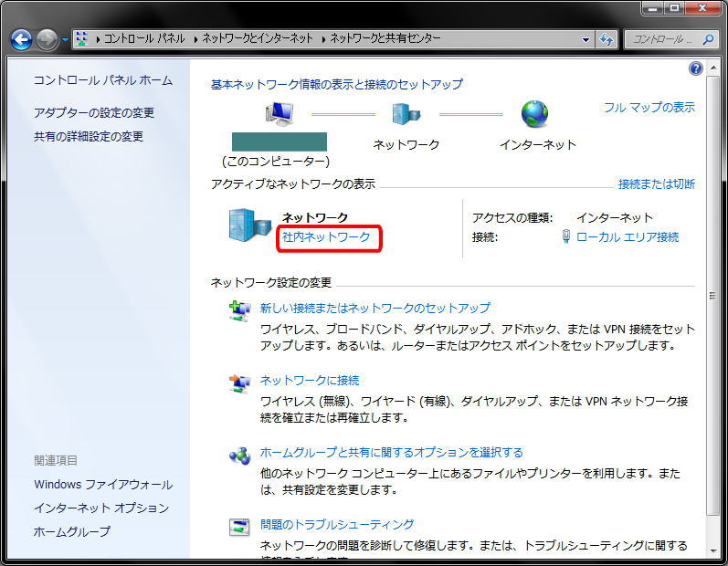728x566 pixels.
Task: Go back with the blue Back arrow
Action: click(21, 40)
